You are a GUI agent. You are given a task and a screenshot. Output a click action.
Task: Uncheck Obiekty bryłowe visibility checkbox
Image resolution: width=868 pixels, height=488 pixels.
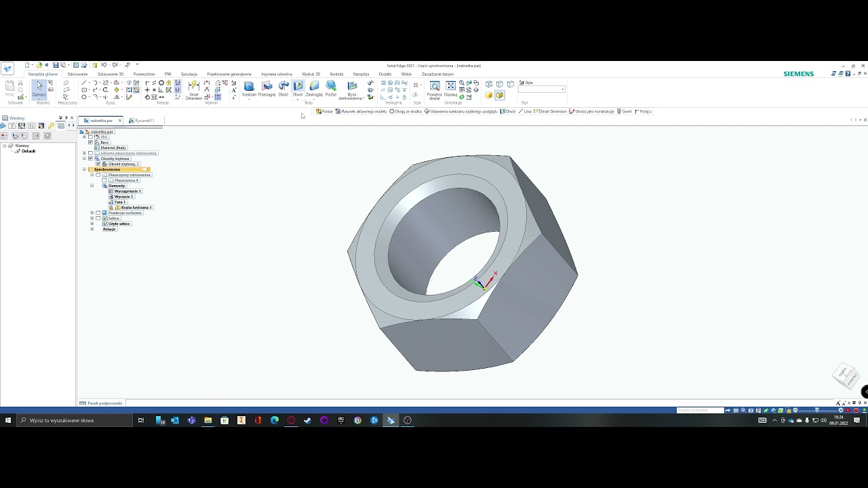coord(90,159)
